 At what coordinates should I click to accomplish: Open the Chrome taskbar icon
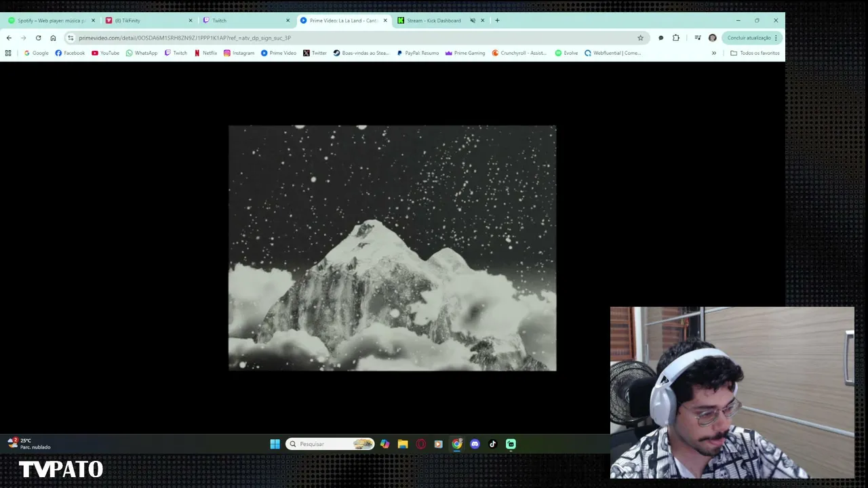[x=457, y=444]
